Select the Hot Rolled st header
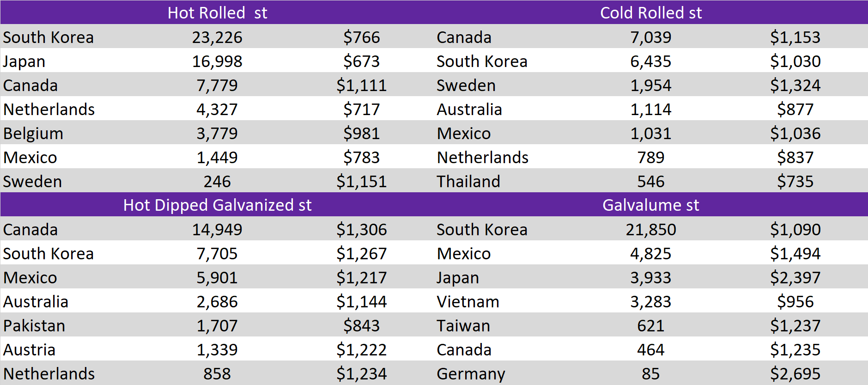The image size is (868, 385). click(x=217, y=12)
